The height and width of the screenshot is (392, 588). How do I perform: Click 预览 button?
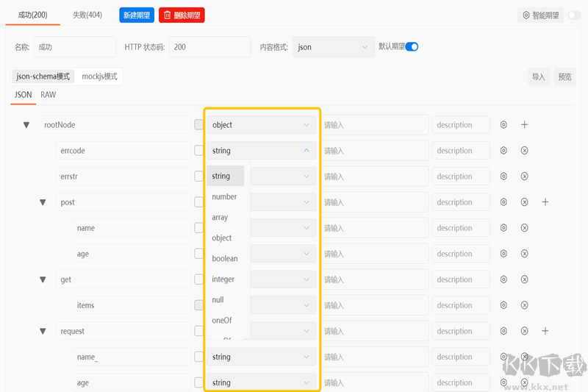pyautogui.click(x=564, y=77)
